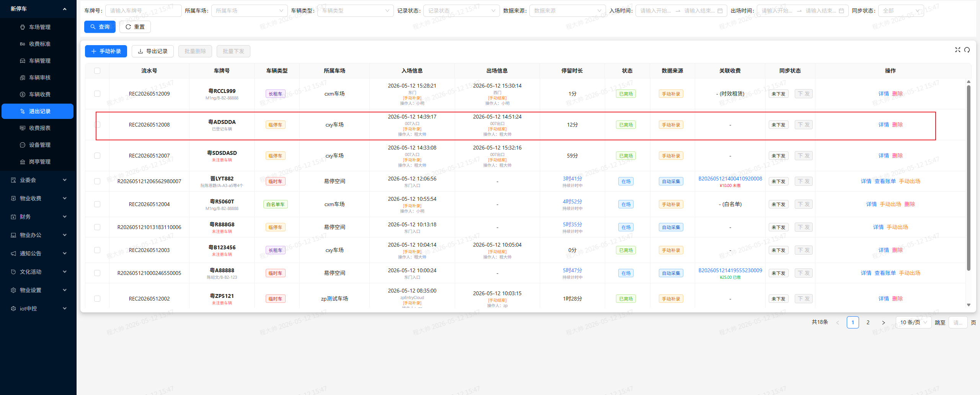The width and height of the screenshot is (980, 395).
Task: Open 收费报表 menu item
Action: [38, 128]
